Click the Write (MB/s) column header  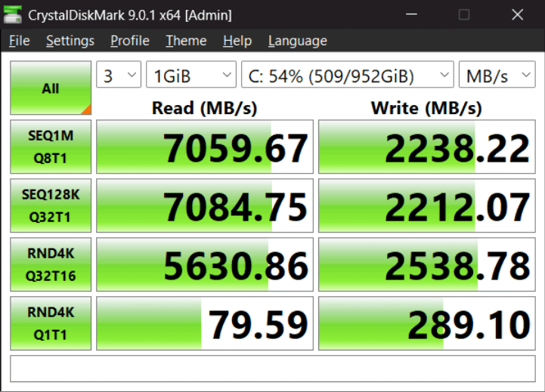(x=426, y=108)
